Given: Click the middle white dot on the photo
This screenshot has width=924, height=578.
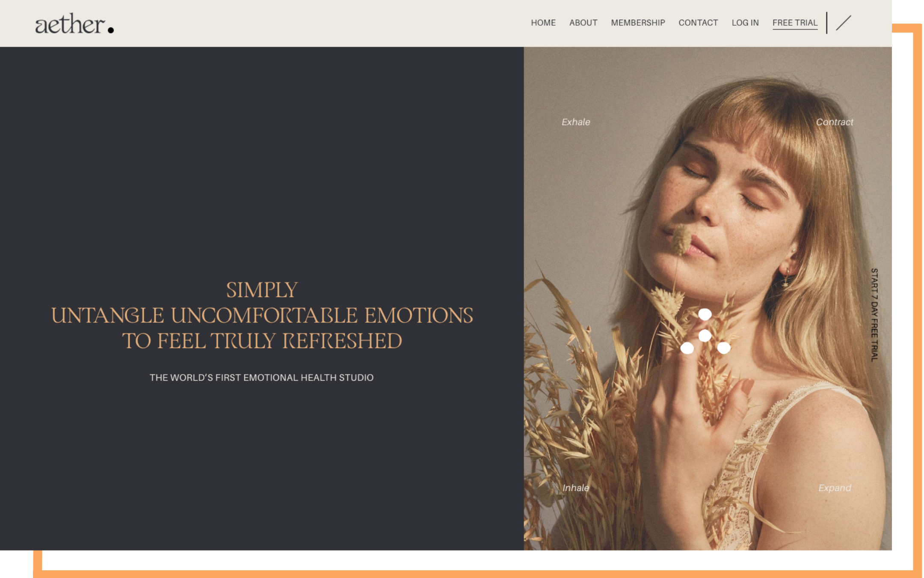Looking at the screenshot, I should 705,335.
